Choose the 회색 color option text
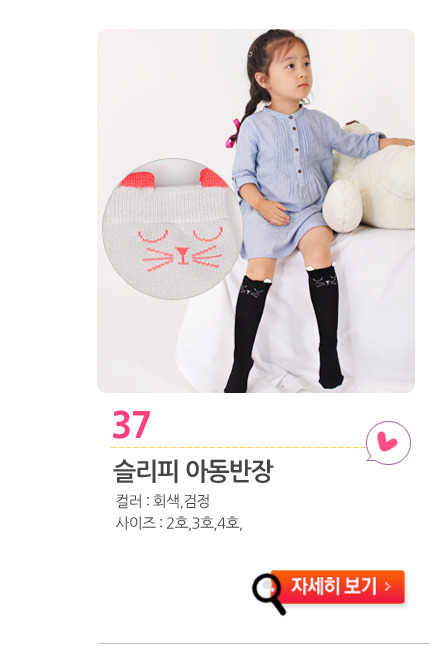This screenshot has width=430, height=647. (167, 501)
